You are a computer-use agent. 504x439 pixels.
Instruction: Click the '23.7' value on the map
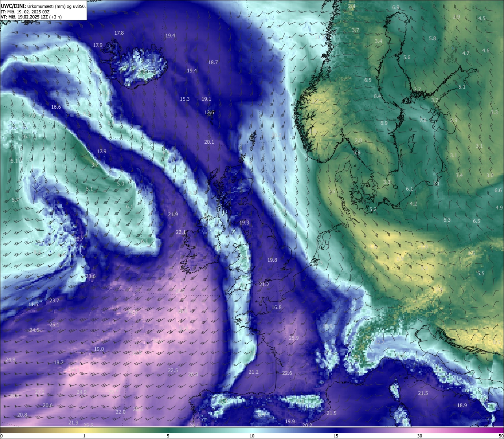pos(54,301)
